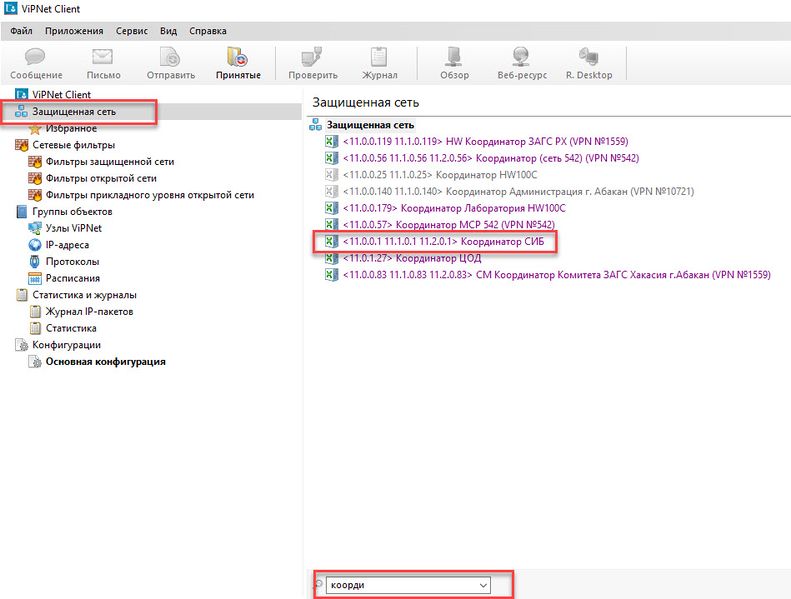The image size is (791, 599).
Task: Open the Принятые toolbar icon
Action: point(238,57)
